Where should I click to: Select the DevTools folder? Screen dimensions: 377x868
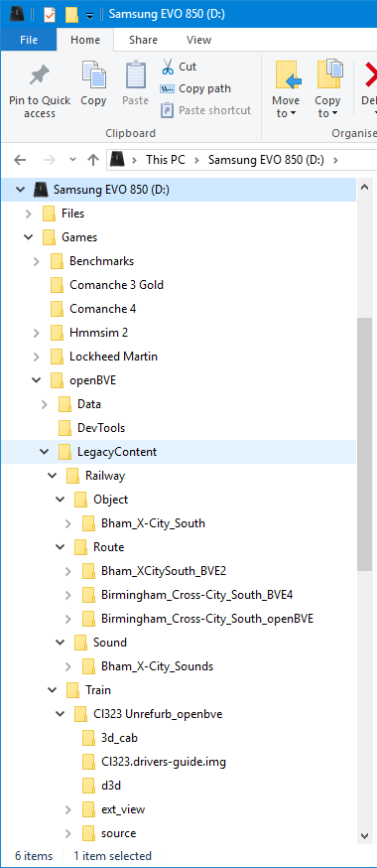click(x=100, y=428)
